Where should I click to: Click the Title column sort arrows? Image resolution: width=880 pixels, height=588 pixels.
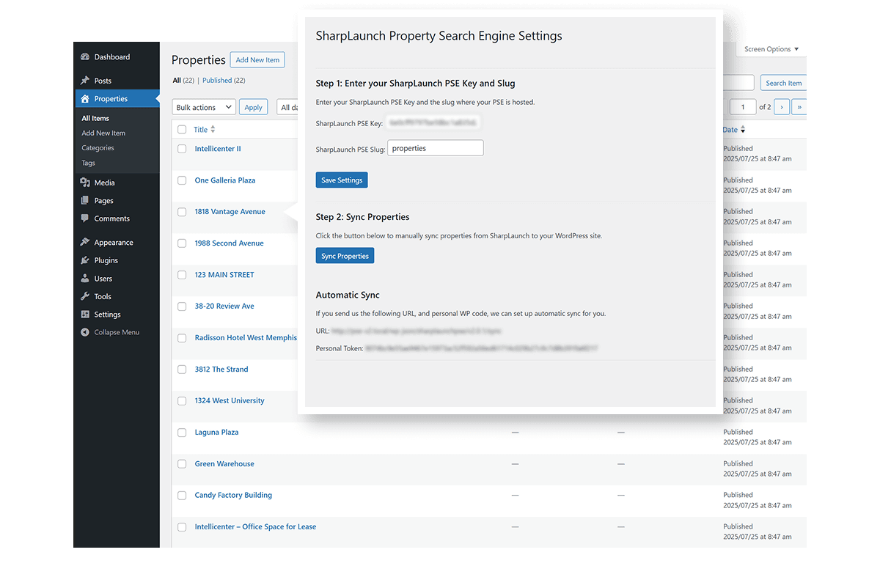(x=213, y=130)
